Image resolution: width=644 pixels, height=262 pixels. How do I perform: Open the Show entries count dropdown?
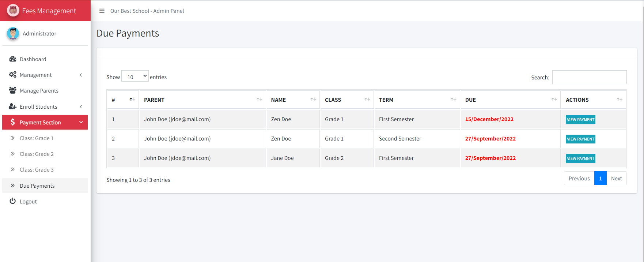pyautogui.click(x=135, y=76)
